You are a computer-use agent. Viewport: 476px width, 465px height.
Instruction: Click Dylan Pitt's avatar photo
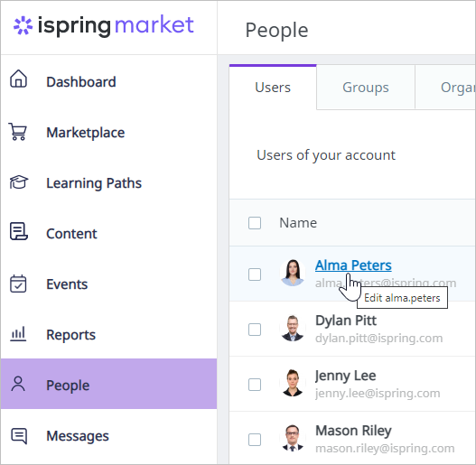click(293, 328)
